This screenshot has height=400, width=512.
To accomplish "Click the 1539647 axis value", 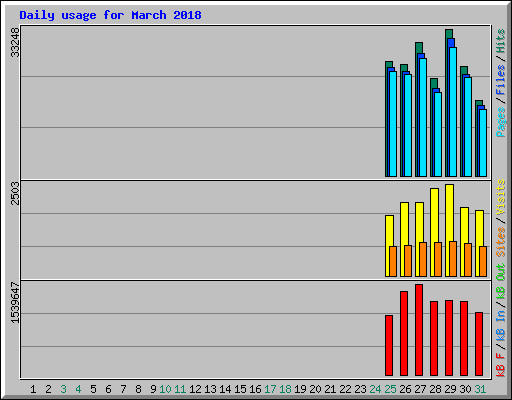I will tap(15, 303).
